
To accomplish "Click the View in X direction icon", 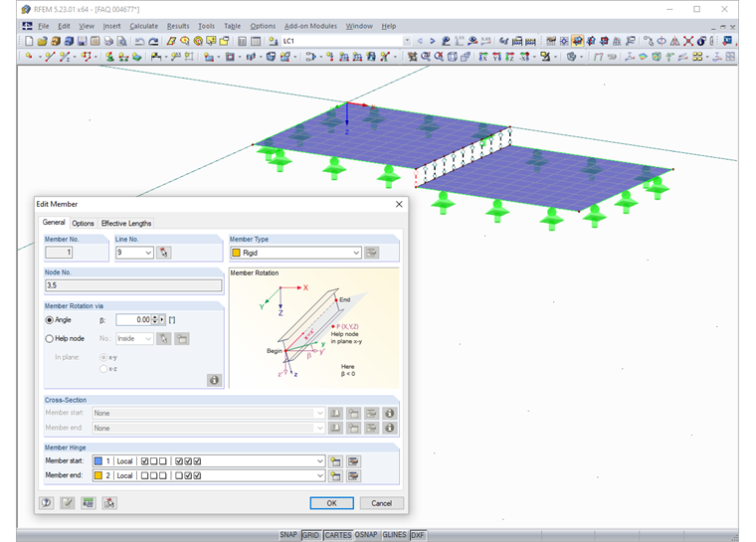I will point(483,57).
